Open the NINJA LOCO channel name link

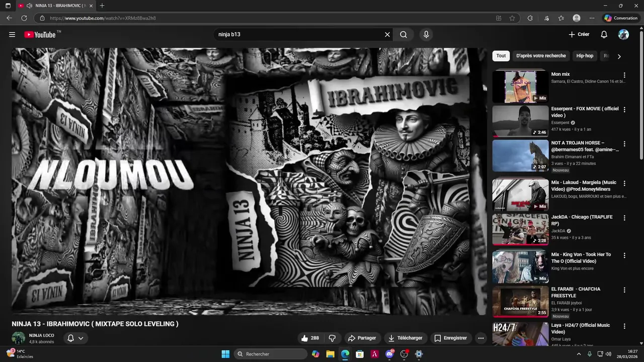[41, 335]
